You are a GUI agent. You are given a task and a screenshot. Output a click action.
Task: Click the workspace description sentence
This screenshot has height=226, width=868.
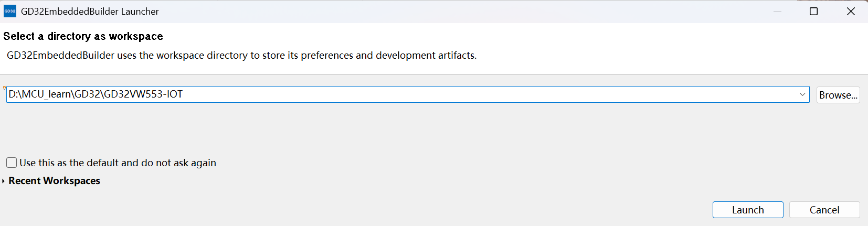click(241, 55)
